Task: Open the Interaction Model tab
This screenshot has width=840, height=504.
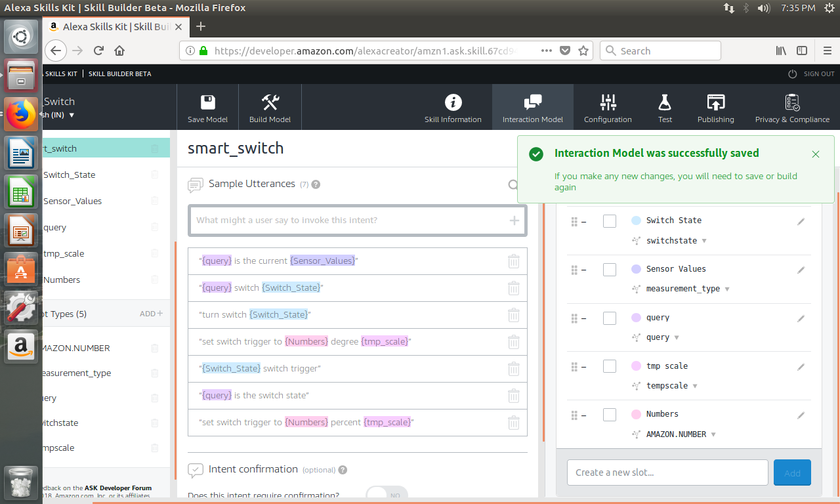Action: (x=532, y=108)
